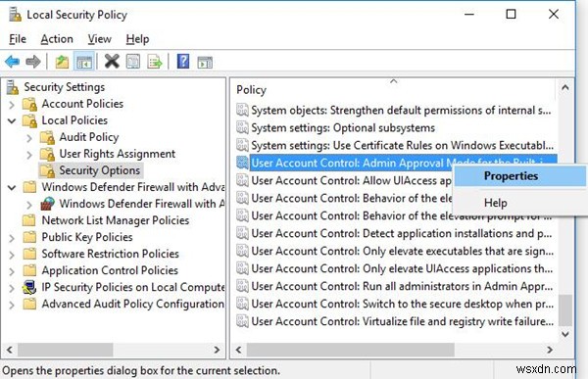This screenshot has height=379, width=588.
Task: Toggle Show/Hide Action Pane toolbar icon
Action: [205, 62]
